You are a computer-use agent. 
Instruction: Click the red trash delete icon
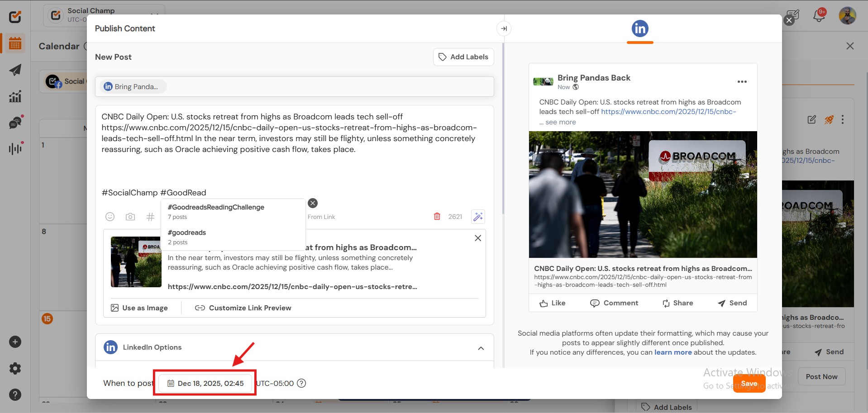pos(437,217)
